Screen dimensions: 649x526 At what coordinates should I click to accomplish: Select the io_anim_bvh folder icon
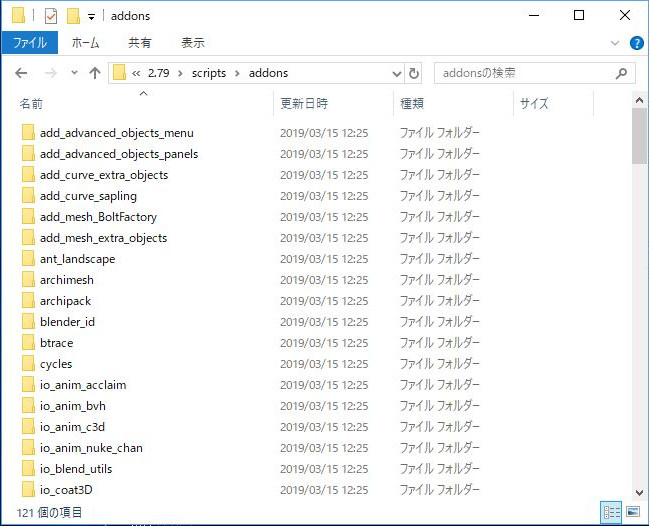click(x=28, y=406)
